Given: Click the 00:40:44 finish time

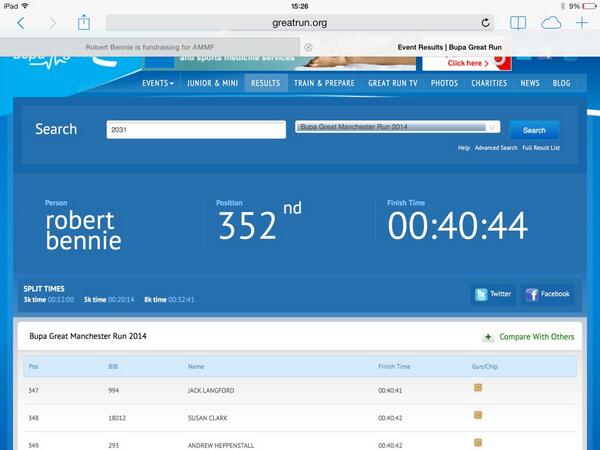Looking at the screenshot, I should coord(458,226).
